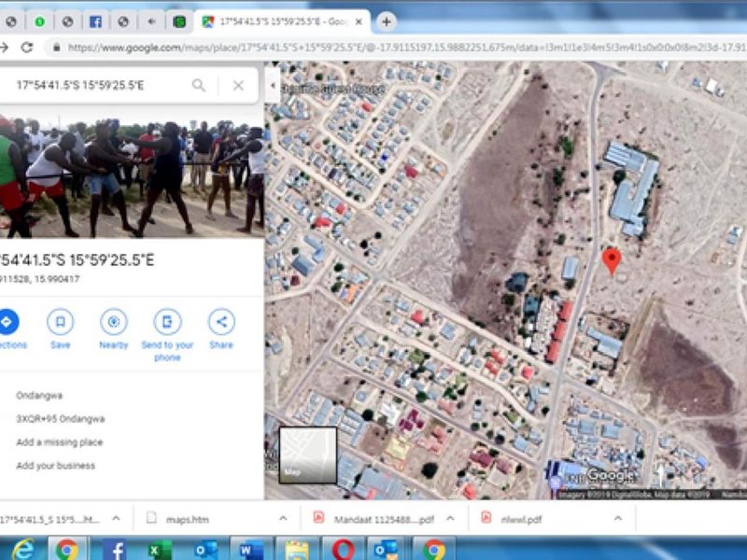
Task: Select the active Google Maps coordinates tab
Action: coord(282,21)
